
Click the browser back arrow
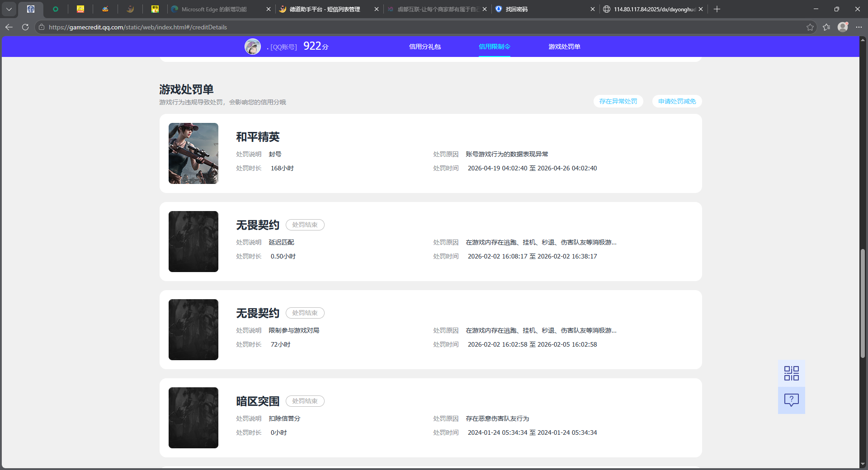9,27
